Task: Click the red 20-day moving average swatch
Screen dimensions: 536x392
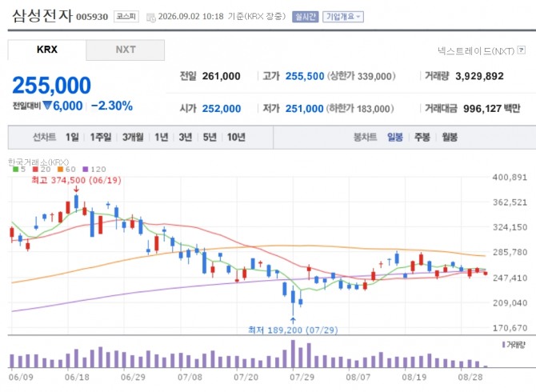Action: (35, 169)
